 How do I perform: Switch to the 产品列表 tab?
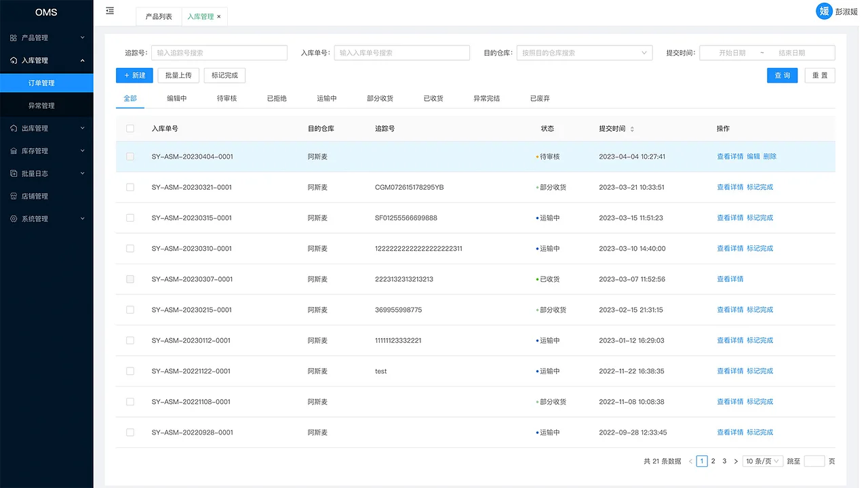pyautogui.click(x=158, y=16)
